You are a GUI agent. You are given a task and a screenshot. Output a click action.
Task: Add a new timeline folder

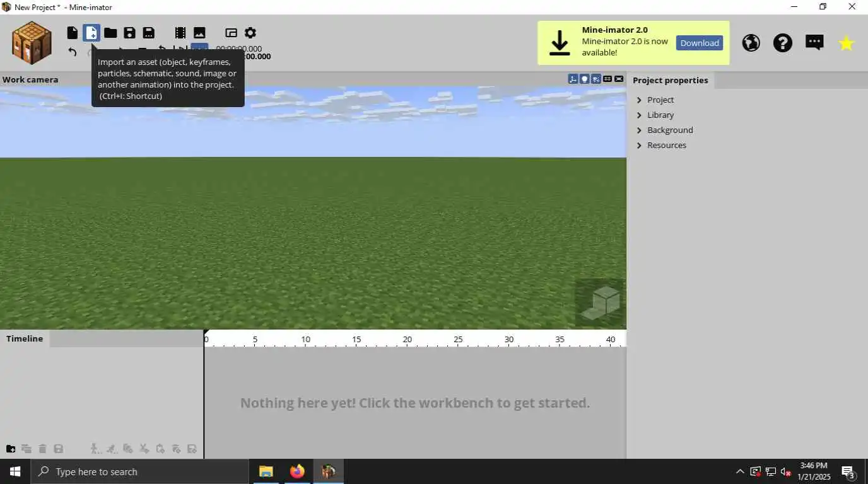pyautogui.click(x=11, y=449)
